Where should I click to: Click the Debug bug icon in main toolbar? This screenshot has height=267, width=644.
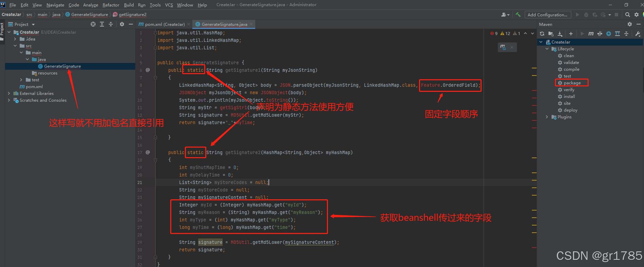[586, 15]
